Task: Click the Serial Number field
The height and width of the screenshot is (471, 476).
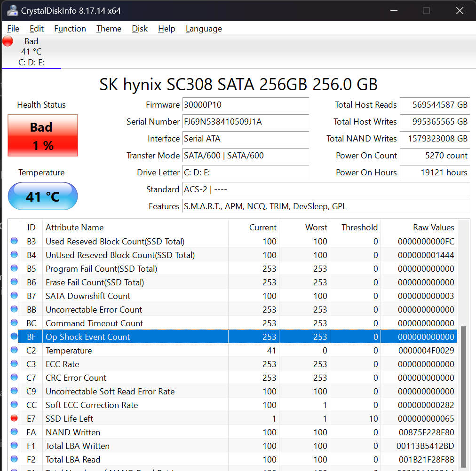Action: (x=246, y=122)
